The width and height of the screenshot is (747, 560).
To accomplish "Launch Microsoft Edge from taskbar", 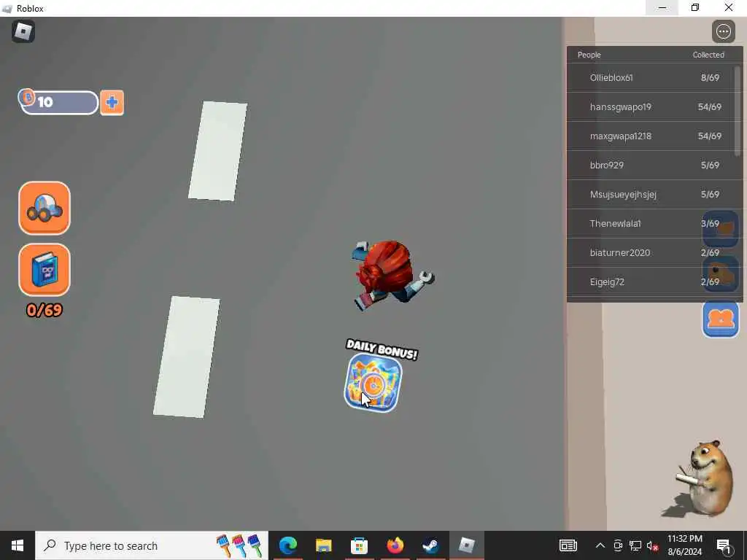I will click(x=287, y=545).
